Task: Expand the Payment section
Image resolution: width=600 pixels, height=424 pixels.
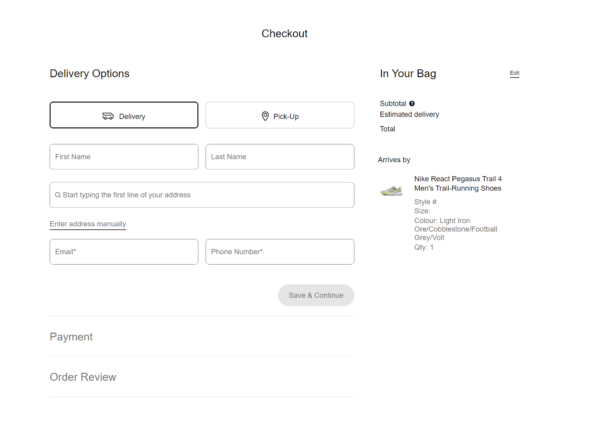Action: (71, 337)
